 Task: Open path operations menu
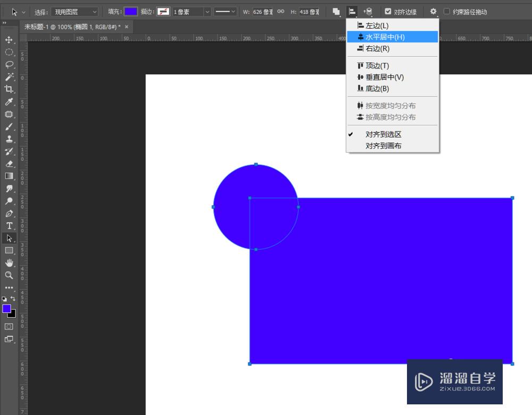click(x=336, y=12)
